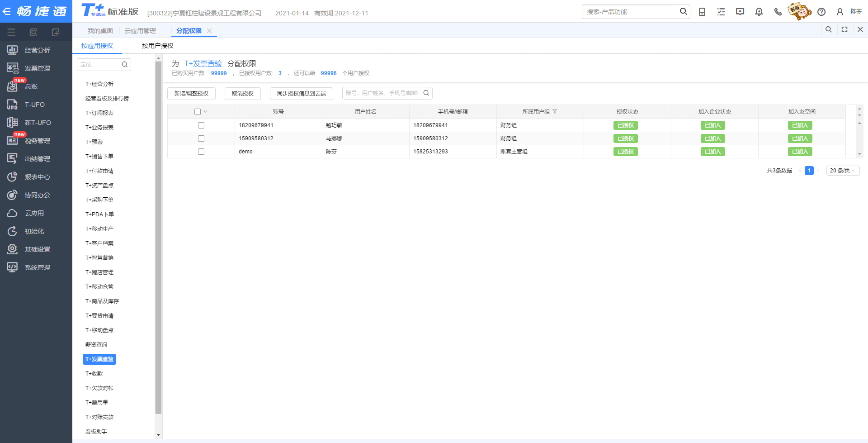The width and height of the screenshot is (868, 443).
Task: Check the row for account 15909580312
Action: [201, 138]
